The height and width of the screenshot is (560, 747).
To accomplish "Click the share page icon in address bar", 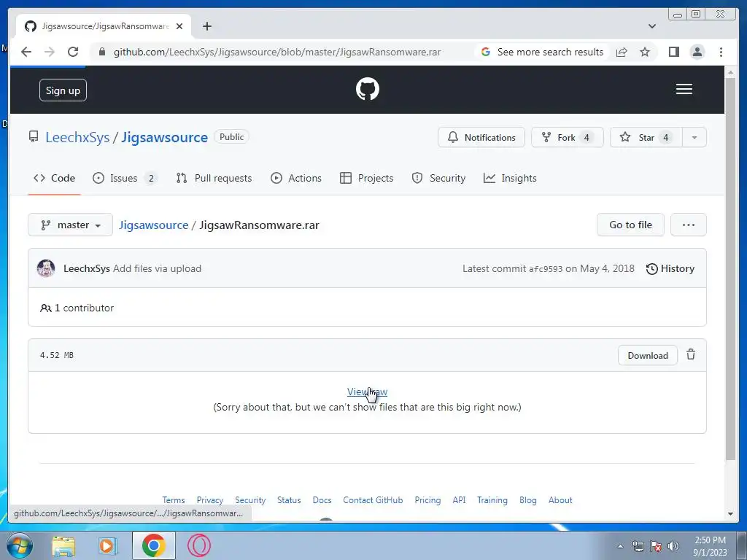I will (x=622, y=52).
